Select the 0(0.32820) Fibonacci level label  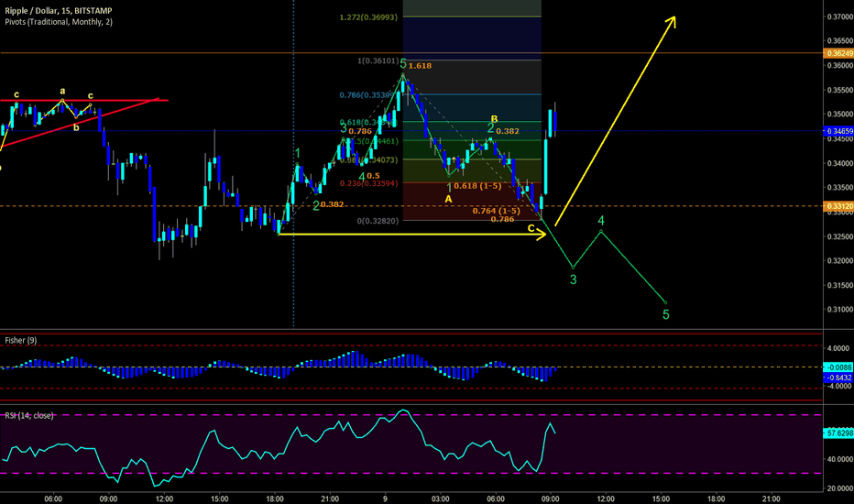point(378,221)
